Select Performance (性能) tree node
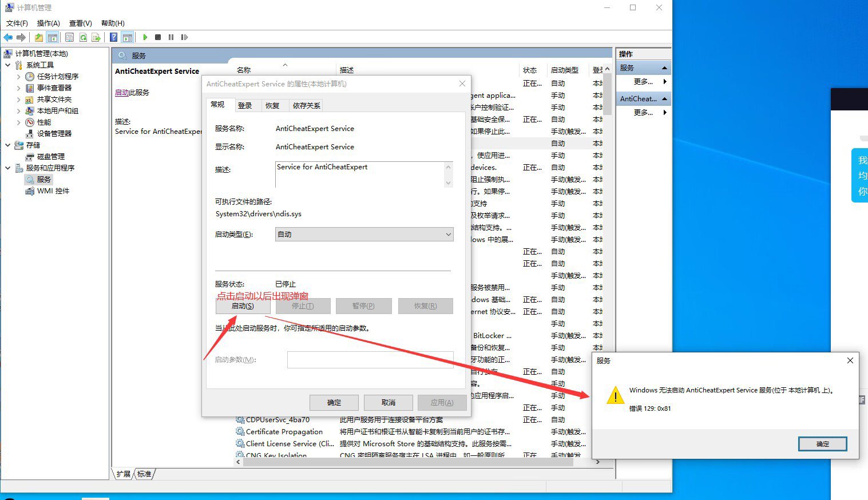Image resolution: width=868 pixels, height=500 pixels. tap(44, 122)
